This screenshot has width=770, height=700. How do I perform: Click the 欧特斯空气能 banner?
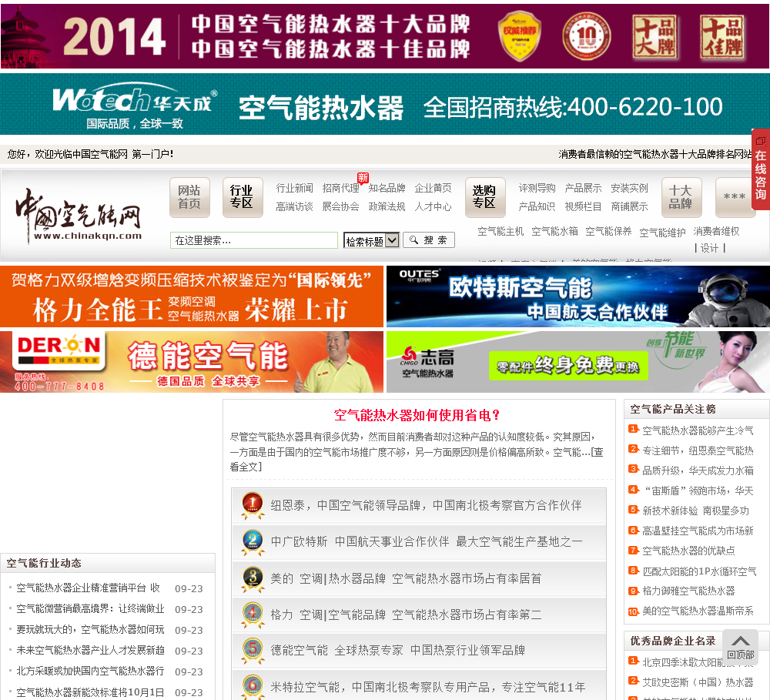(x=578, y=296)
